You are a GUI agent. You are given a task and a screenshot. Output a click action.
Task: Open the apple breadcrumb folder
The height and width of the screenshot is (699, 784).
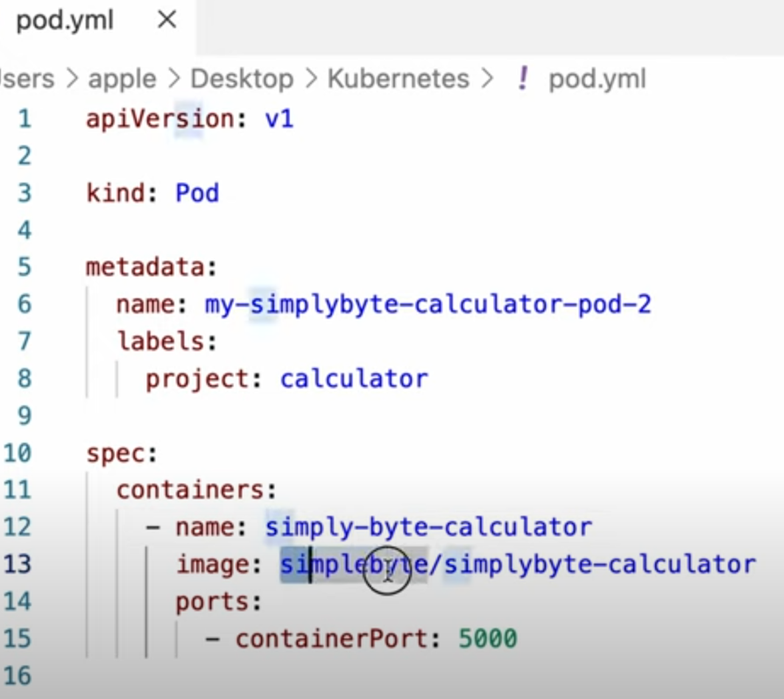coord(124,79)
